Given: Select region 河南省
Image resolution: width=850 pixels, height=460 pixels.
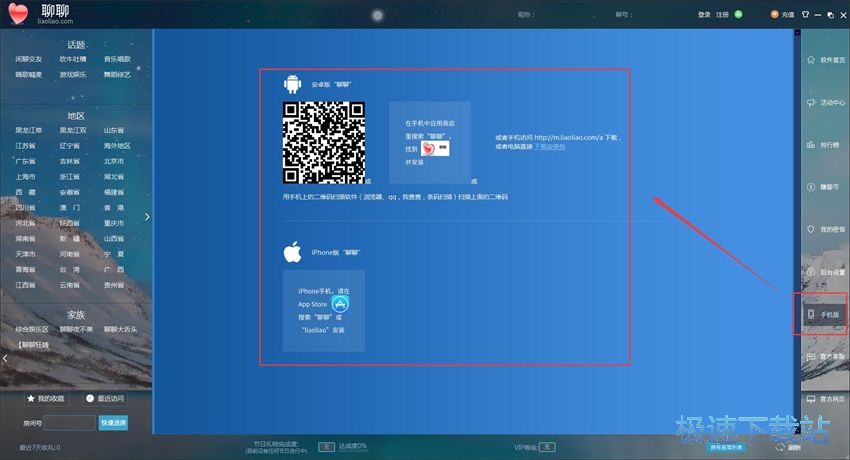Looking at the screenshot, I should pos(69,254).
